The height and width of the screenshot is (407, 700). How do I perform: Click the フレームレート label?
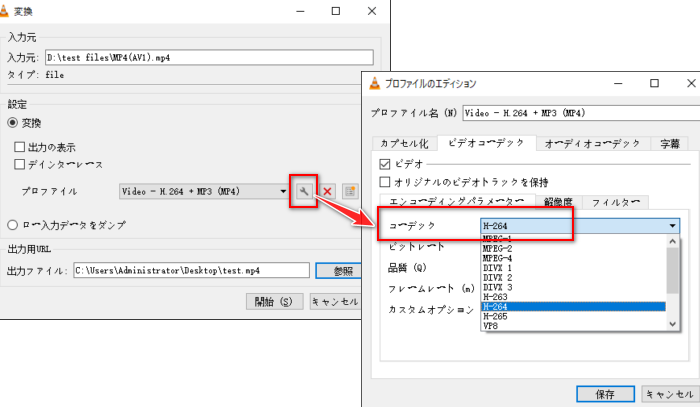tap(431, 289)
